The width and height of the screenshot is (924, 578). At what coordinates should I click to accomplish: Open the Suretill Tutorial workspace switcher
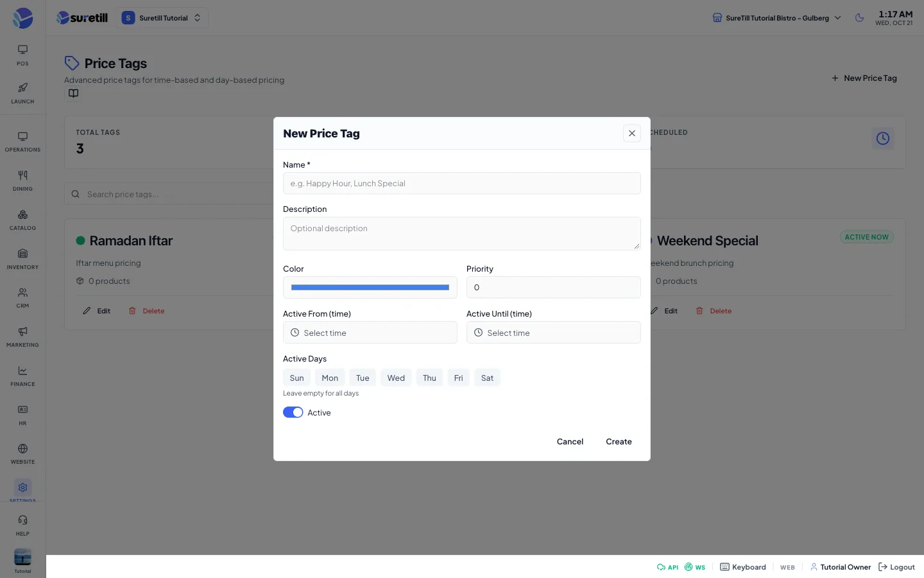(x=162, y=18)
